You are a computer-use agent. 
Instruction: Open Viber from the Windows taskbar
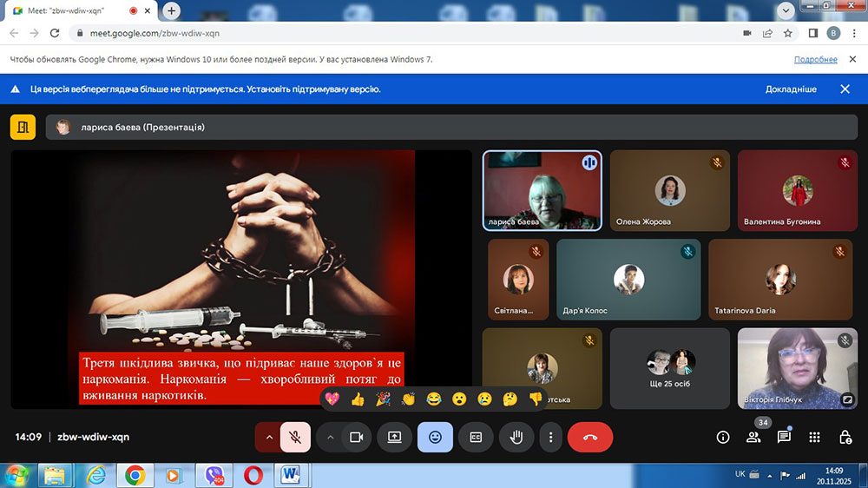tap(214, 475)
